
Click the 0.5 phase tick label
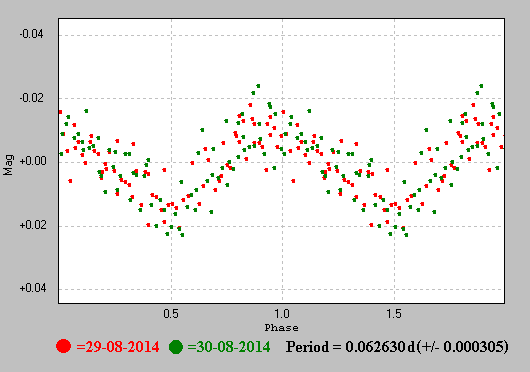[x=171, y=314]
